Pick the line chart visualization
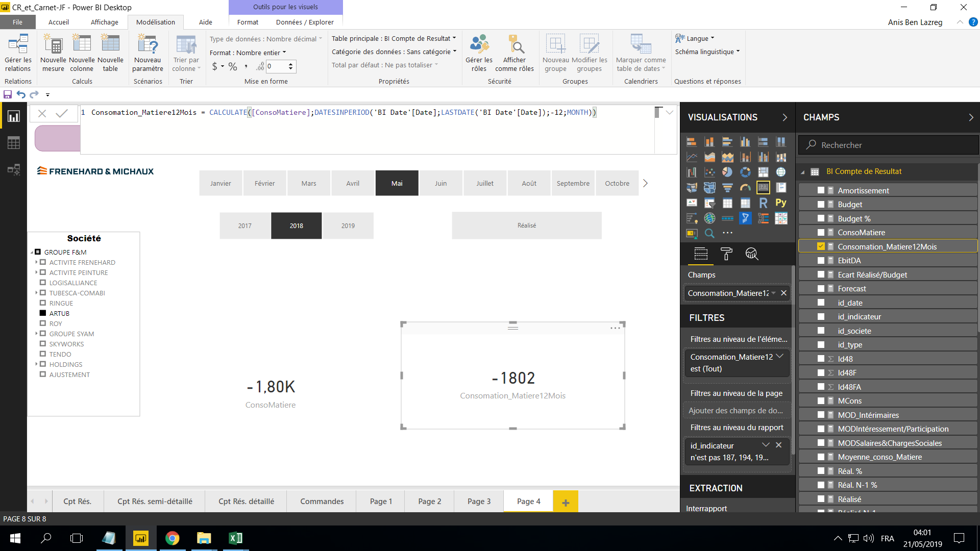The width and height of the screenshot is (980, 551). 692,157
